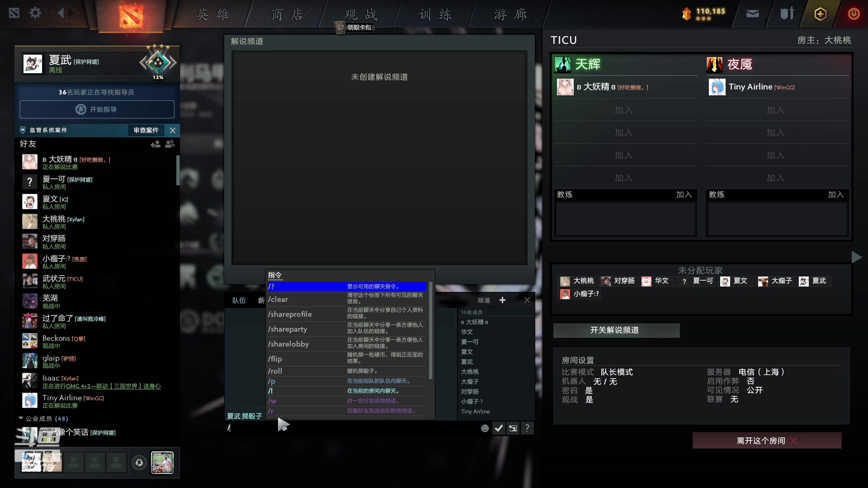
Task: Click the 12% rank medal progress indicator
Action: pyautogui.click(x=158, y=63)
